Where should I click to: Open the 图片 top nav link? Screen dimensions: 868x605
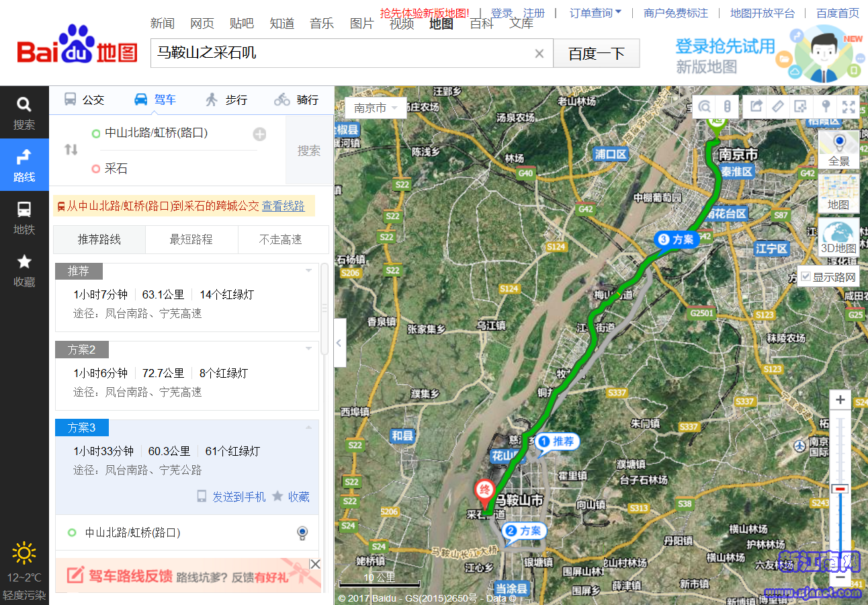click(x=362, y=24)
